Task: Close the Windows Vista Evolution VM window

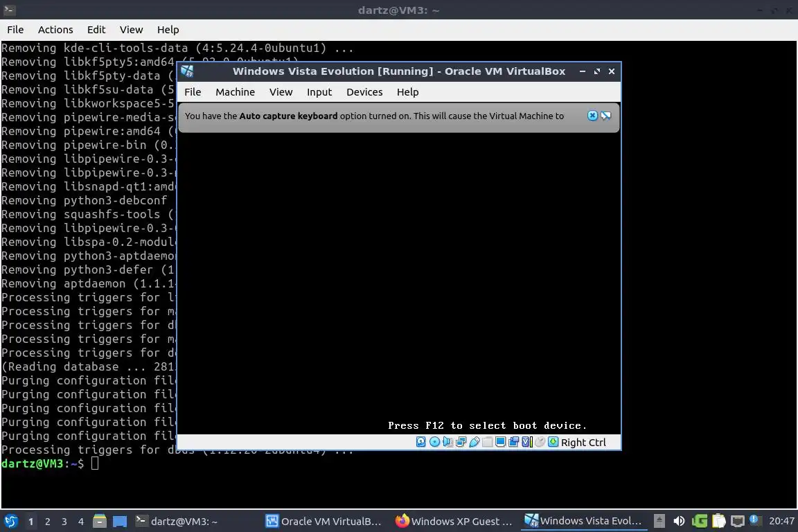Action: coord(612,71)
